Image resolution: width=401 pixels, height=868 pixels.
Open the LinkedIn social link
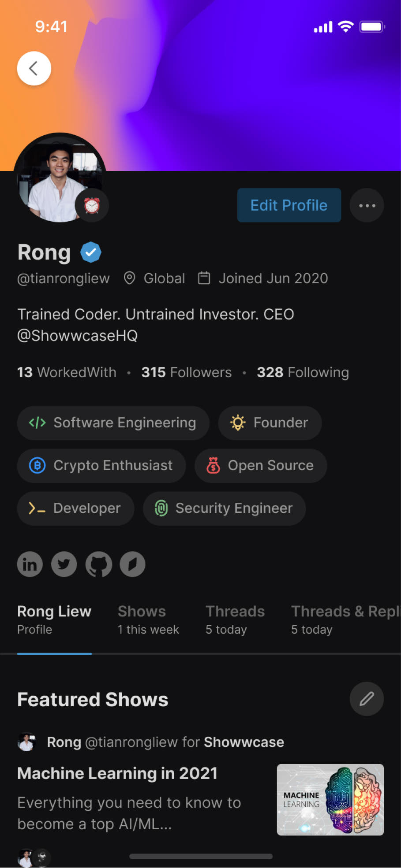pyautogui.click(x=30, y=564)
